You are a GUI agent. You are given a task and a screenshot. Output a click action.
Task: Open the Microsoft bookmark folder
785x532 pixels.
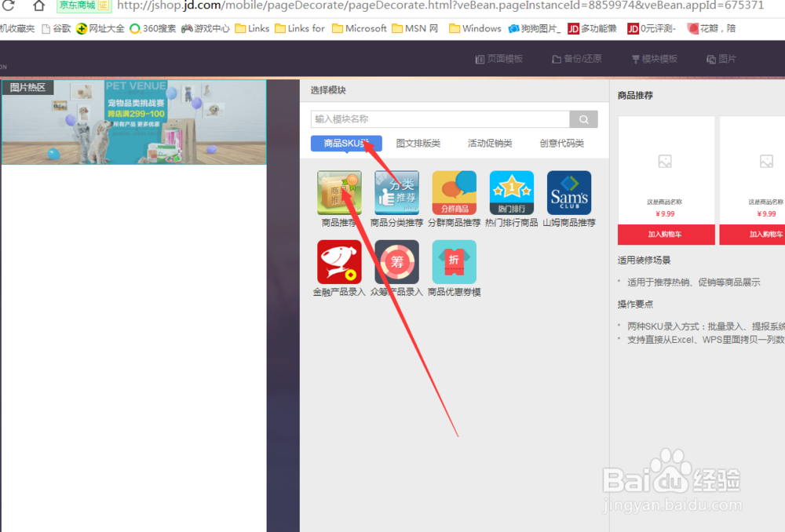point(360,28)
